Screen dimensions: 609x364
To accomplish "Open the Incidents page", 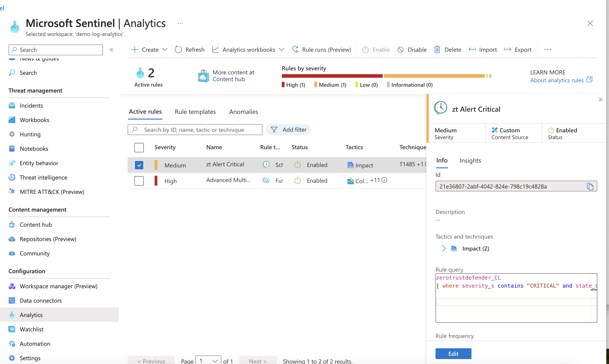I will 31,105.
